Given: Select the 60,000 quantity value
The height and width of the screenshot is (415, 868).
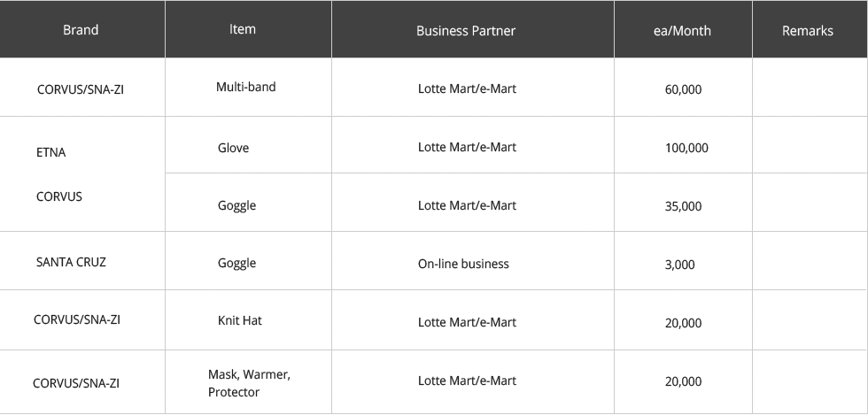Looking at the screenshot, I should click(683, 89).
